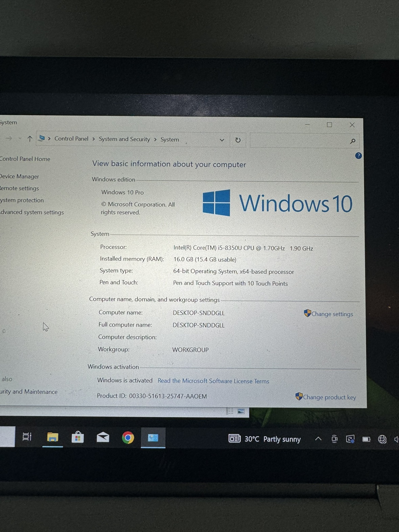The height and width of the screenshot is (532, 399).
Task: Select Product ID 00330-51613-25747-AAOEM
Action: tap(152, 396)
